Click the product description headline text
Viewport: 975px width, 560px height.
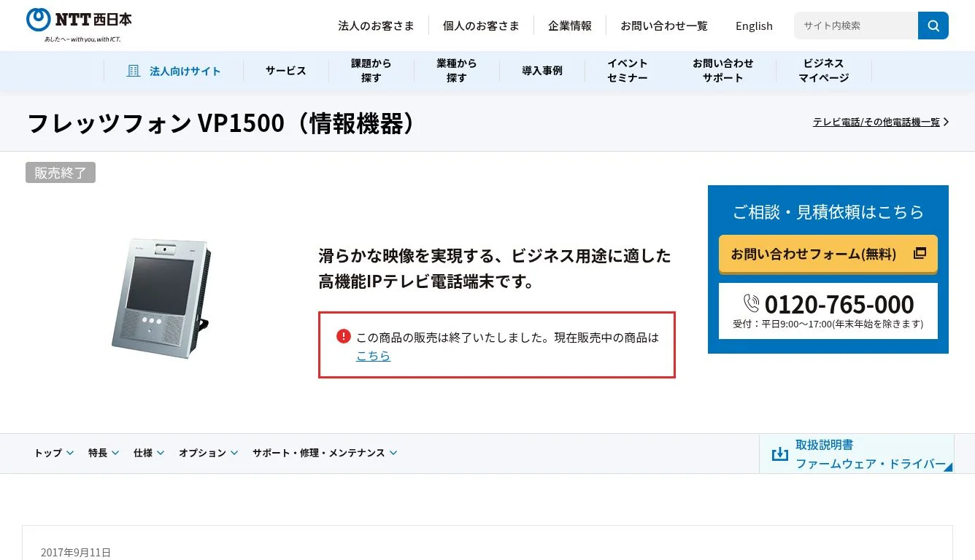pos(495,268)
